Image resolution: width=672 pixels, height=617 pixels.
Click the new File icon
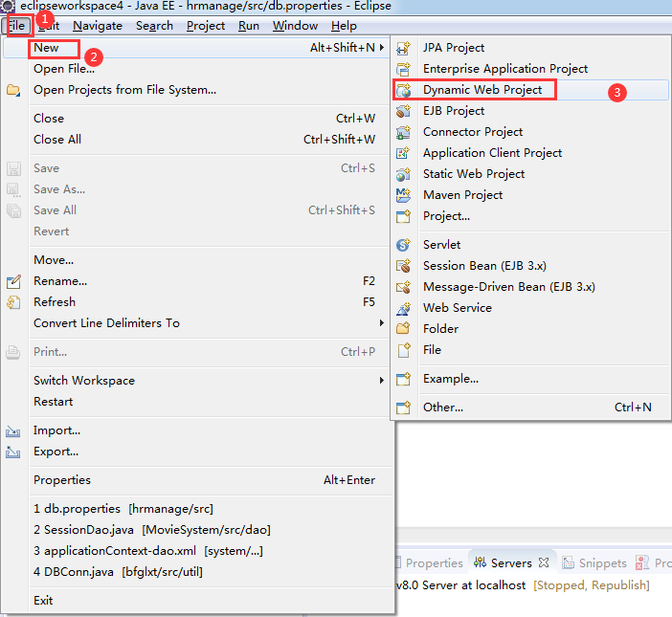pyautogui.click(x=403, y=350)
